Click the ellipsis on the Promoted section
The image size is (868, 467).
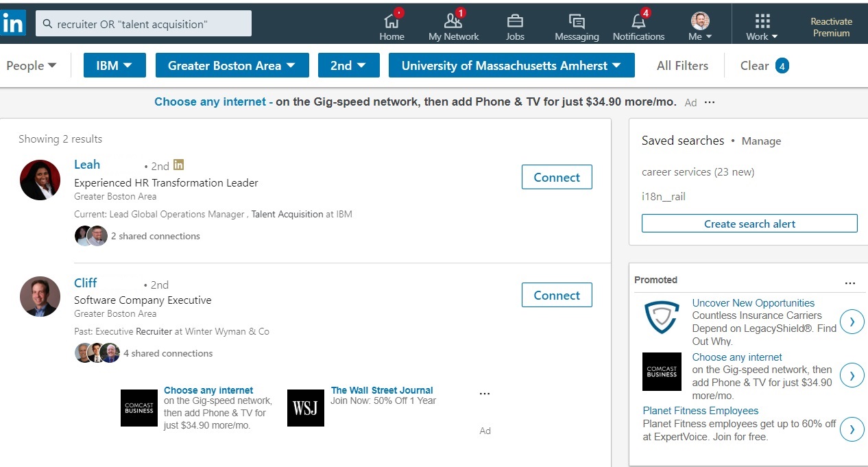tap(850, 283)
